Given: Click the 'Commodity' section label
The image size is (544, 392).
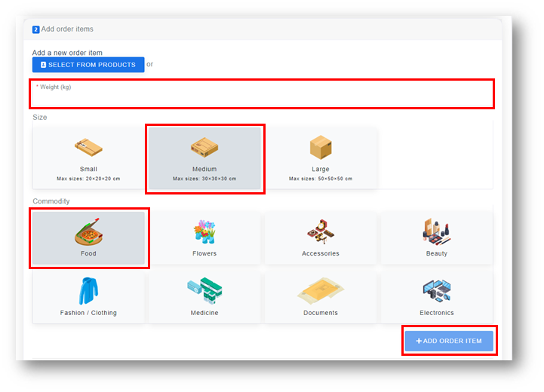Looking at the screenshot, I should point(51,201).
